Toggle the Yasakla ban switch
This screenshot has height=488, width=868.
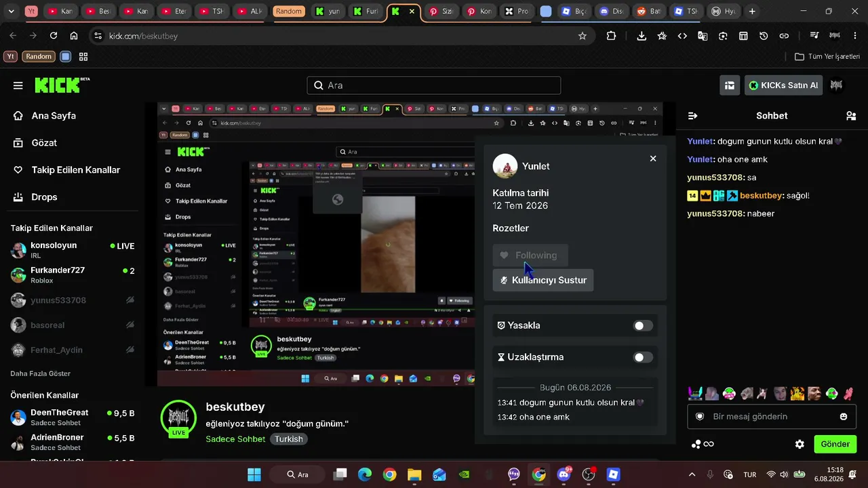(x=643, y=326)
